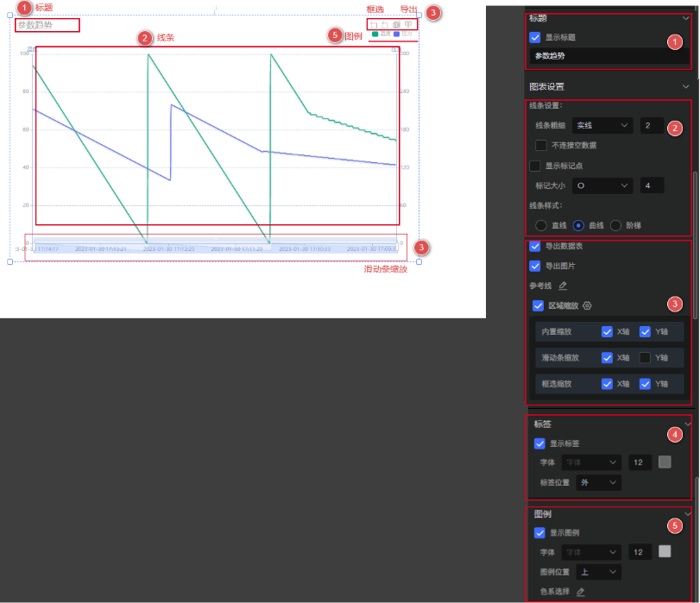Toggle the blue 压力 legend item

click(403, 34)
